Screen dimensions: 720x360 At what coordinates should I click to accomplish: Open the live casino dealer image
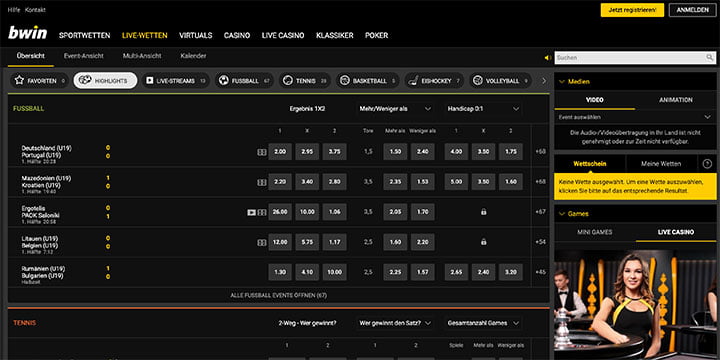tap(635, 305)
